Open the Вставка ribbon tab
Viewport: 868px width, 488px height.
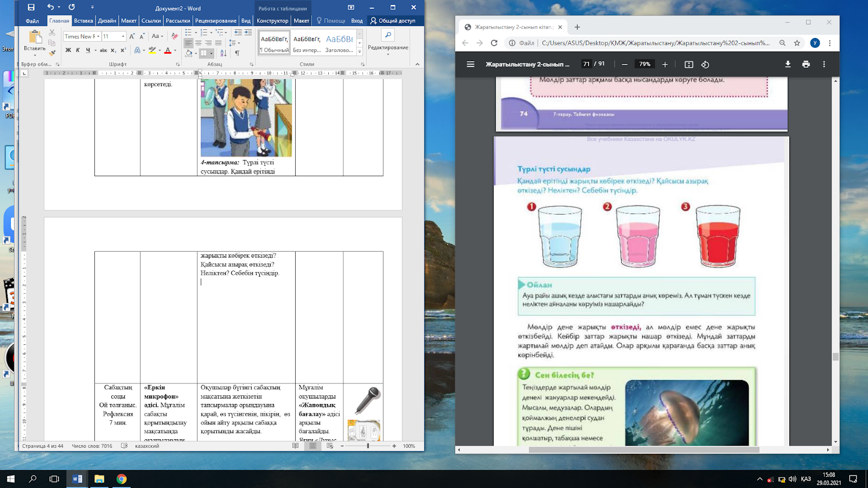point(83,21)
